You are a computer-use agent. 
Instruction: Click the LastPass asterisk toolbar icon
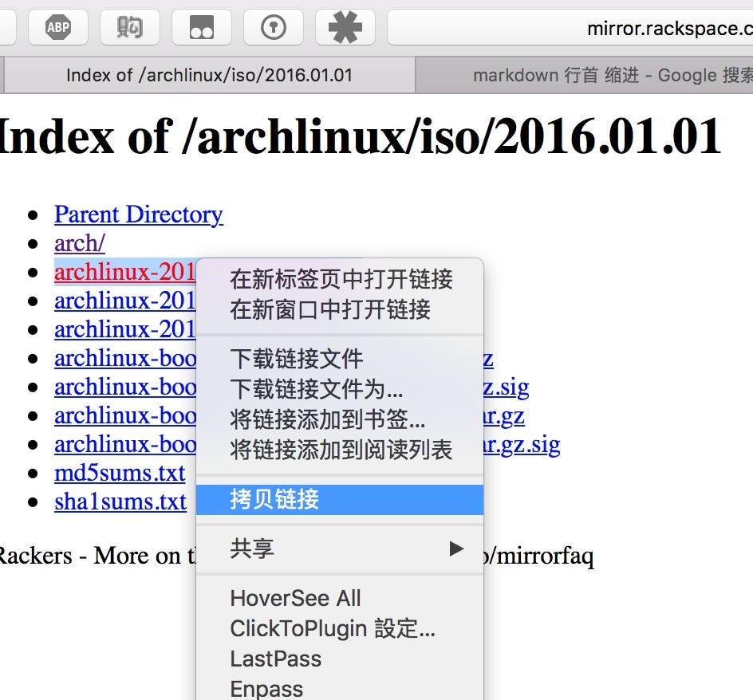tap(345, 27)
